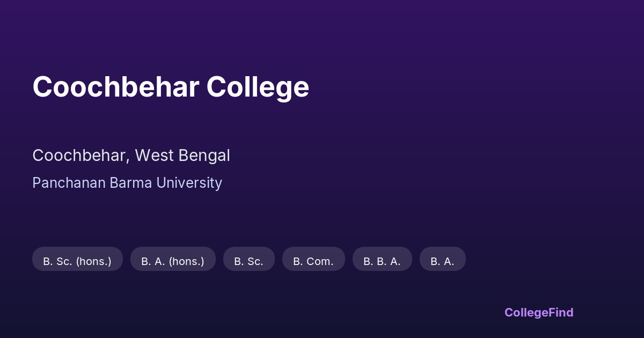Click the "Find" part of the CollegeFind logo
644x338 pixels.
point(560,312)
